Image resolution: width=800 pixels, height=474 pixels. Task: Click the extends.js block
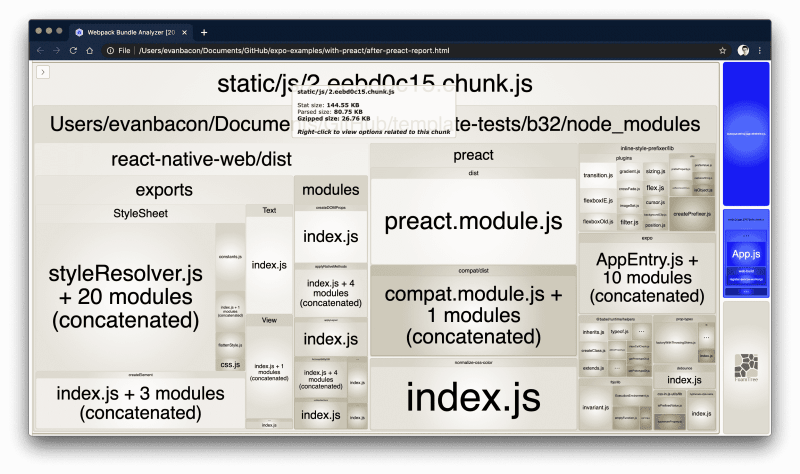(x=593, y=367)
